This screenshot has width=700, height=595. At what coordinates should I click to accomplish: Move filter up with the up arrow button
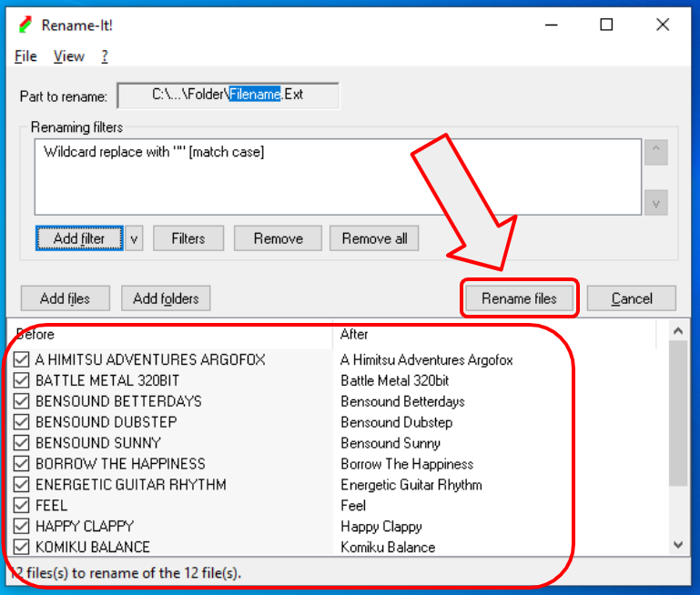pyautogui.click(x=655, y=152)
